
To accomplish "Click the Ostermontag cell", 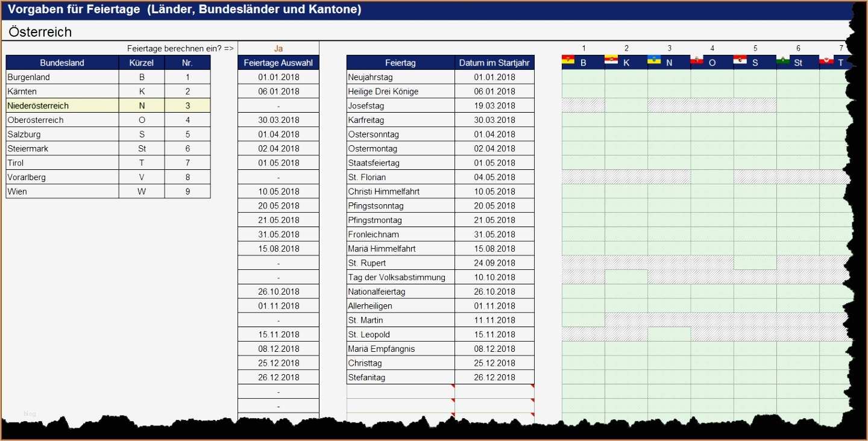I will [400, 148].
